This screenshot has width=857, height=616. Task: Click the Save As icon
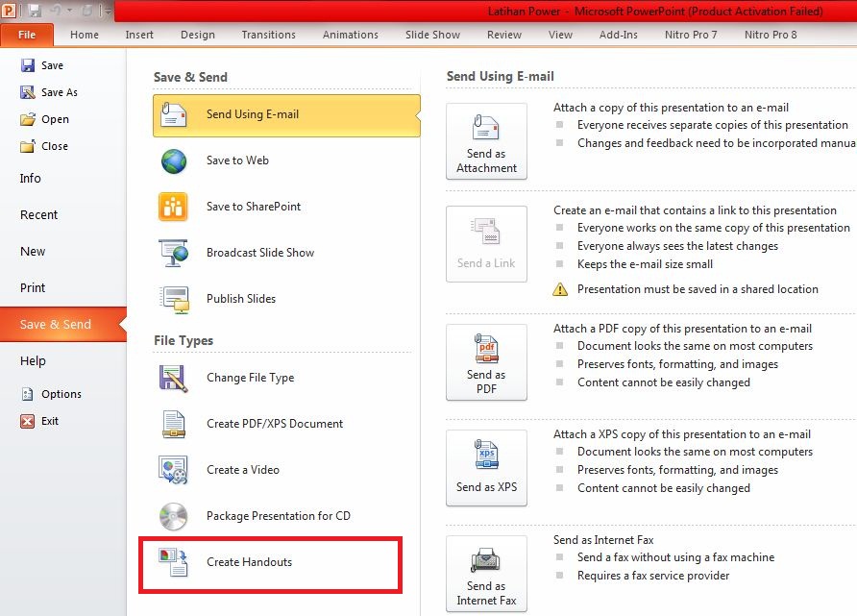pyautogui.click(x=27, y=92)
